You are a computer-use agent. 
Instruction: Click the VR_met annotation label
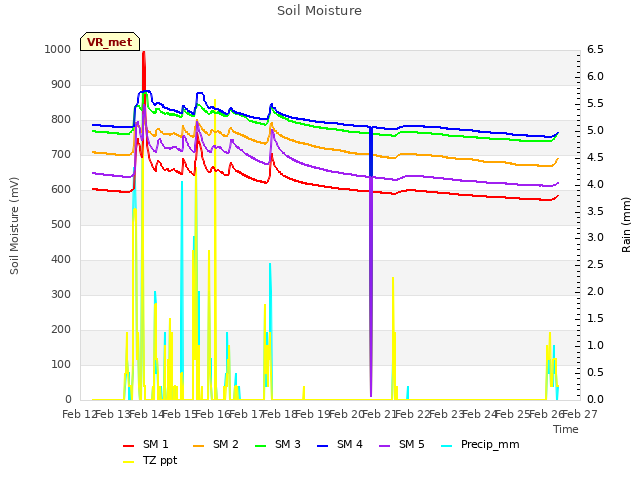click(x=110, y=42)
